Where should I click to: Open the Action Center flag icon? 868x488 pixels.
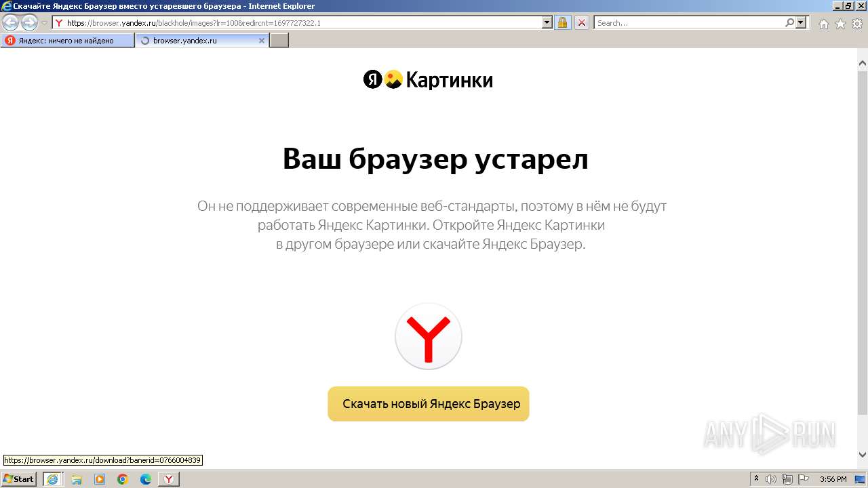(x=804, y=479)
